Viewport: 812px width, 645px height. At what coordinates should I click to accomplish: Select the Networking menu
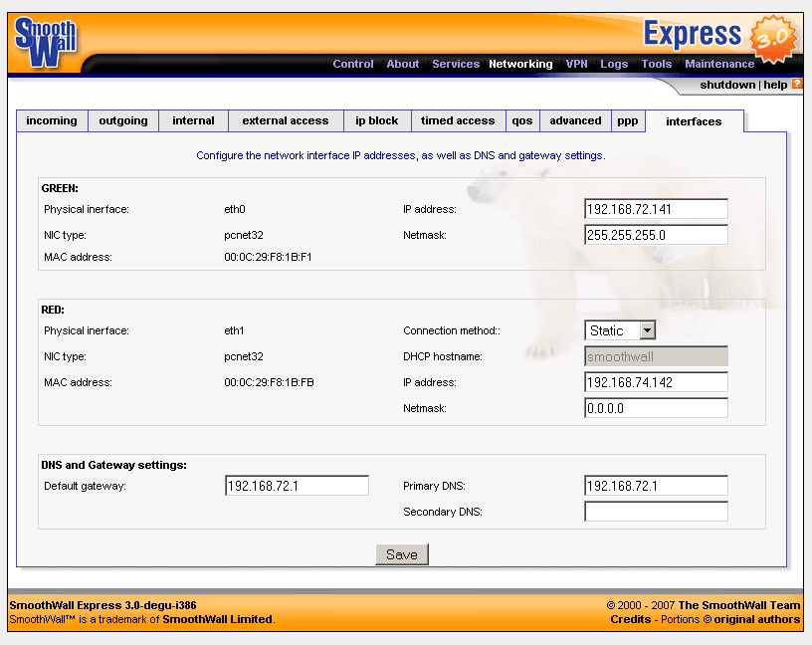coord(520,64)
